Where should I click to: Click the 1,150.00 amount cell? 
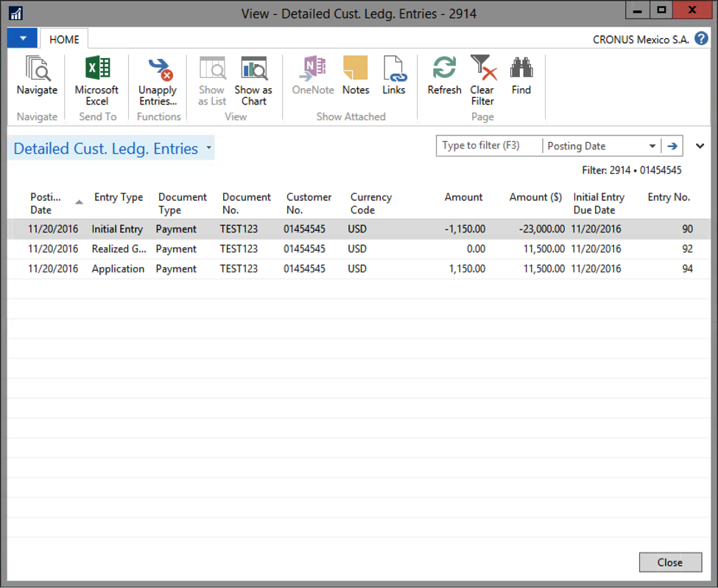[x=467, y=269]
